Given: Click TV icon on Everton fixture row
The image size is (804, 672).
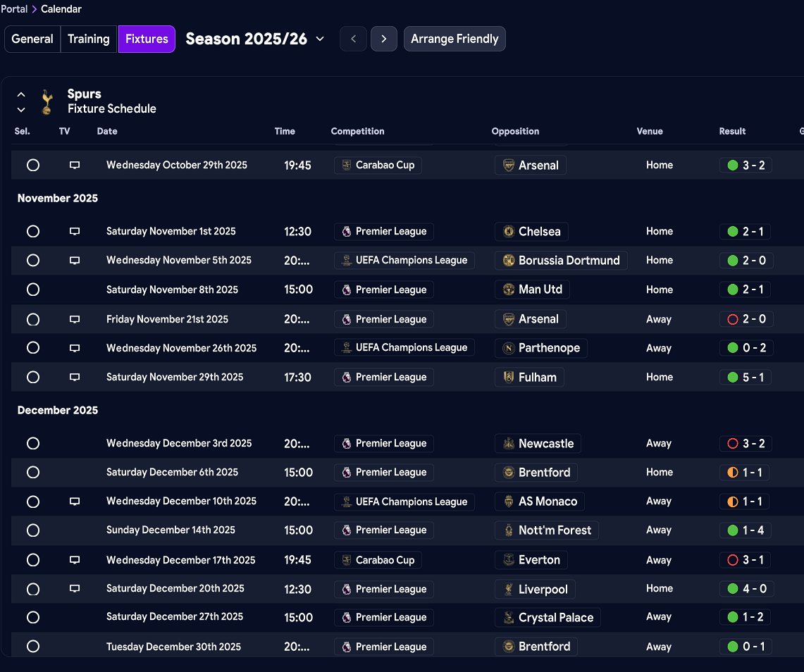Looking at the screenshot, I should 75,560.
